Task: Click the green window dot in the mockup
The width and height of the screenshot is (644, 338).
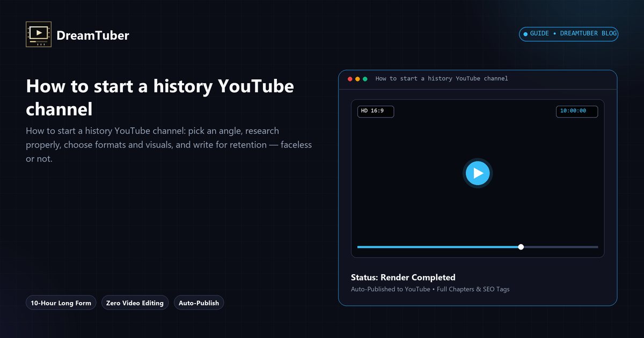Action: [365, 79]
